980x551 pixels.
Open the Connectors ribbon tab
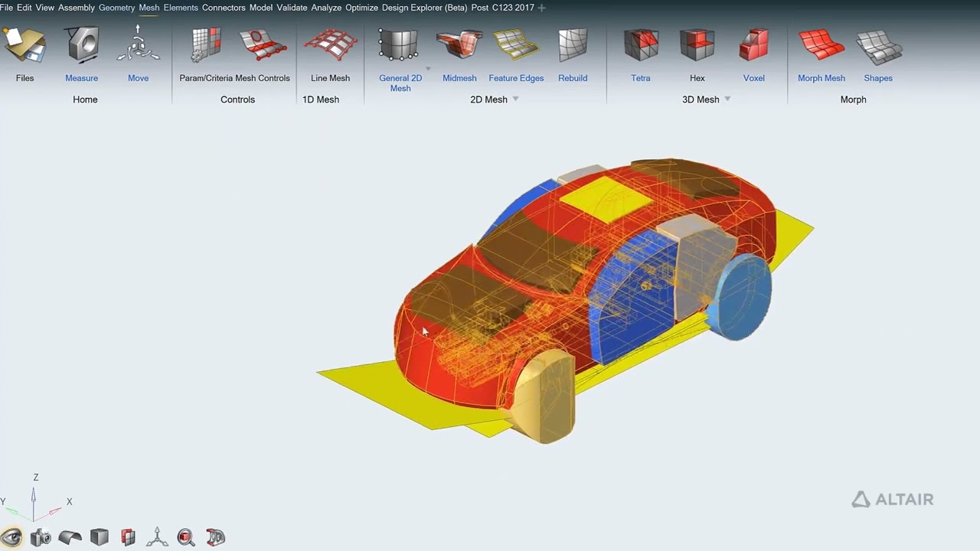(x=224, y=8)
